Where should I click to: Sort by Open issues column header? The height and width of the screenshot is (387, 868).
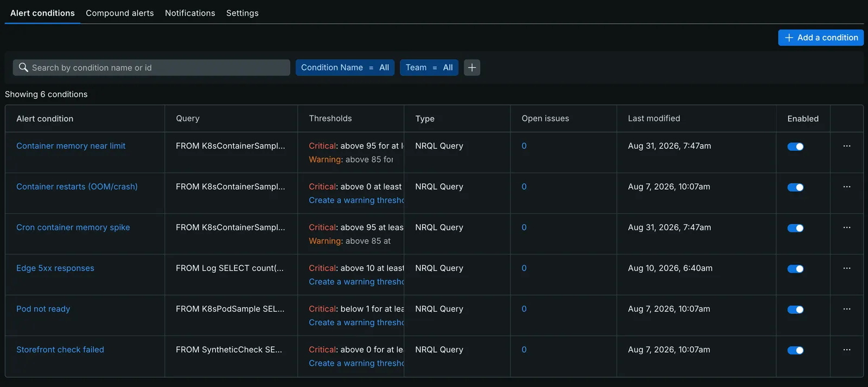click(545, 118)
